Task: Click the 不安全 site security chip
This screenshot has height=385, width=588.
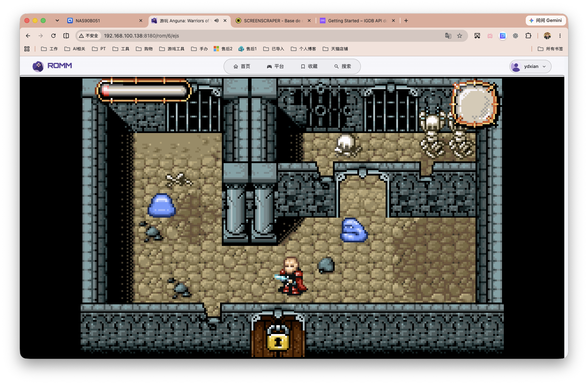Action: point(89,36)
